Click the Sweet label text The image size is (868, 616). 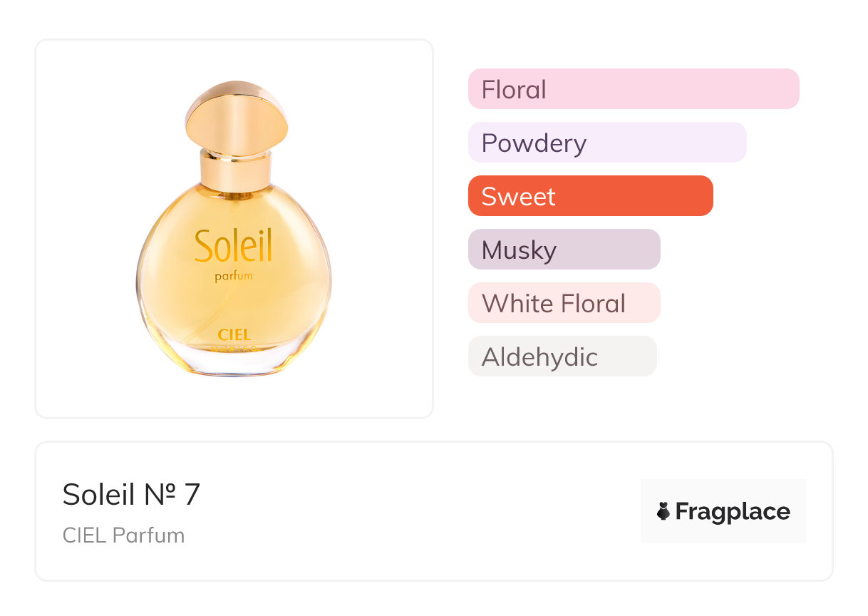pyautogui.click(x=518, y=197)
